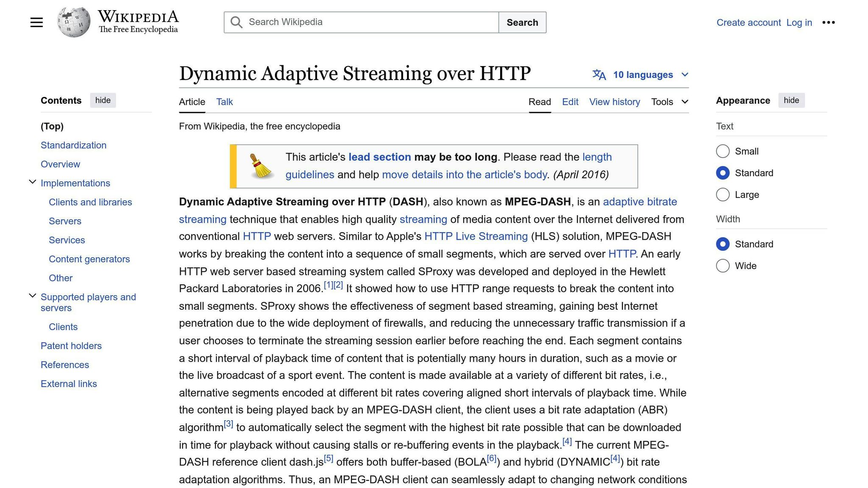Image resolution: width=868 pixels, height=488 pixels.
Task: Select Standard width option
Action: click(723, 244)
